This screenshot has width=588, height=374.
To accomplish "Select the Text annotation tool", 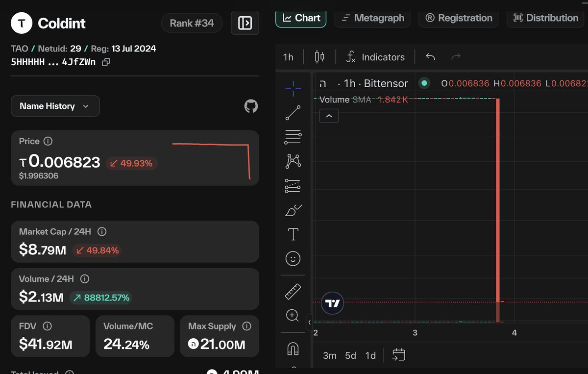I will 293,234.
